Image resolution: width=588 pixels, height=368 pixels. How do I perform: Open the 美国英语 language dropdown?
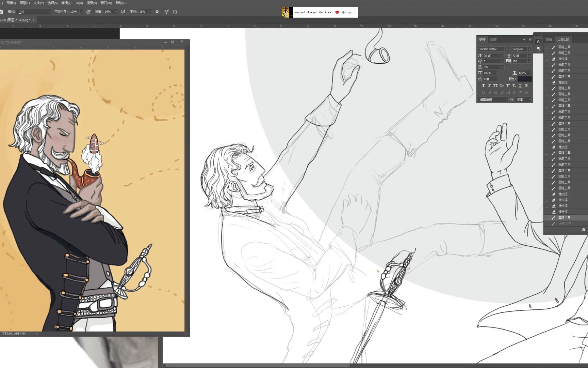click(493, 99)
